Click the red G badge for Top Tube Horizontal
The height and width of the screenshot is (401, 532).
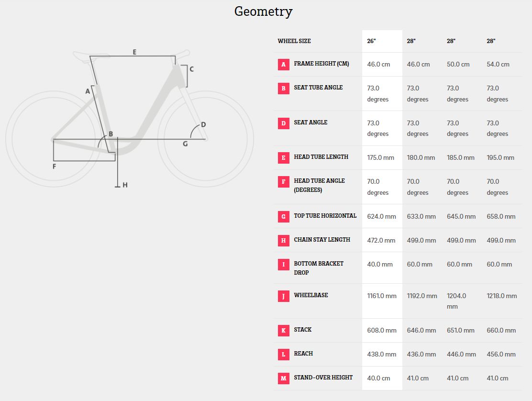coord(283,216)
